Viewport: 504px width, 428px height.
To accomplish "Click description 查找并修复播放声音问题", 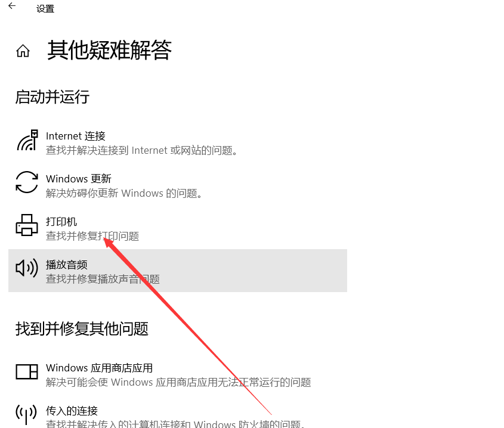I will coord(103,279).
